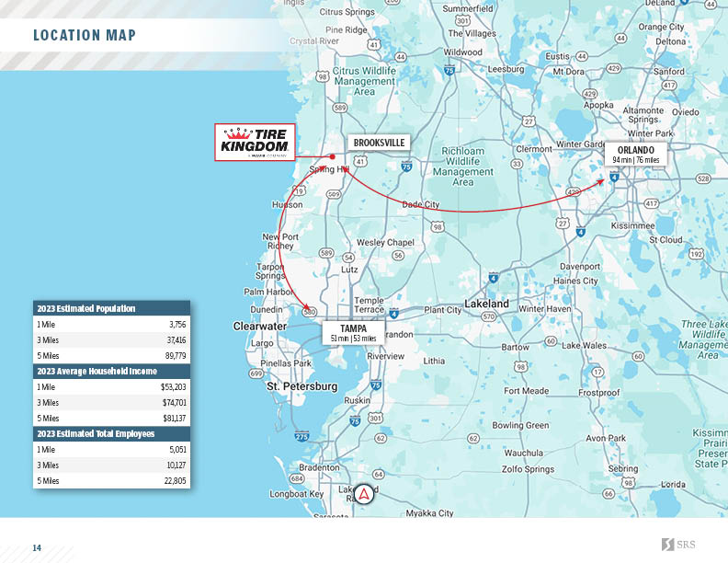Click the Clearwater map label
This screenshot has width=728, height=563.
tap(259, 326)
